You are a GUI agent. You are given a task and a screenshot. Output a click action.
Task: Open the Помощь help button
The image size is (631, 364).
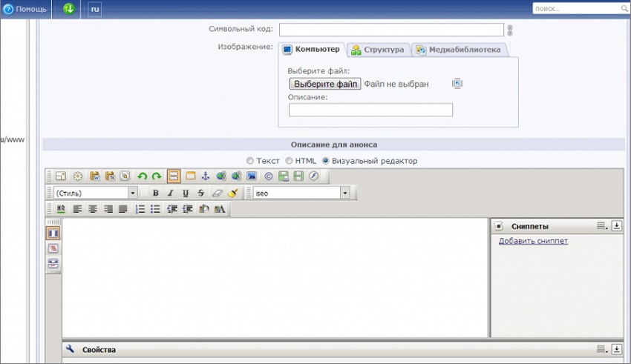(x=25, y=9)
